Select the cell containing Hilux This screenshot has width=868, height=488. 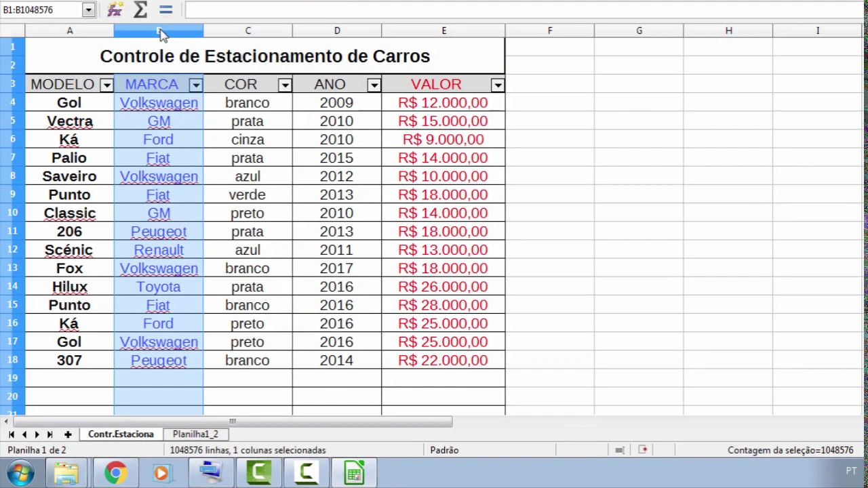point(69,287)
